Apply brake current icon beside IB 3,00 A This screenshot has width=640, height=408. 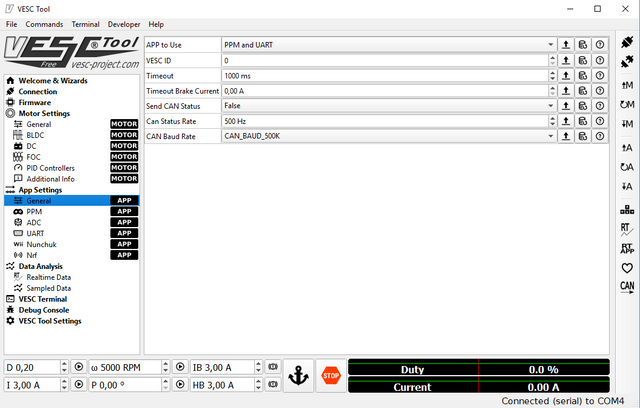coord(273,367)
